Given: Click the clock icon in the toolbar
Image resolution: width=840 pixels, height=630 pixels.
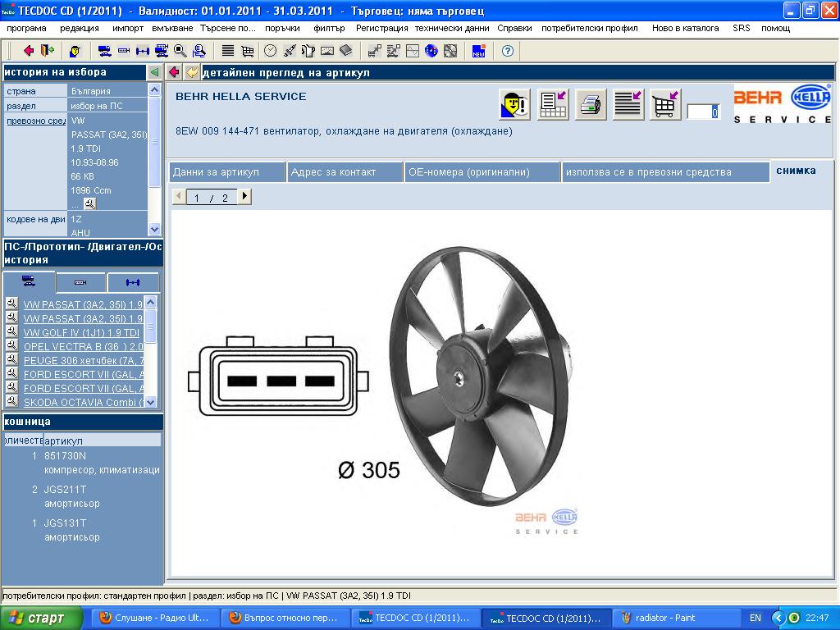Looking at the screenshot, I should pyautogui.click(x=270, y=51).
